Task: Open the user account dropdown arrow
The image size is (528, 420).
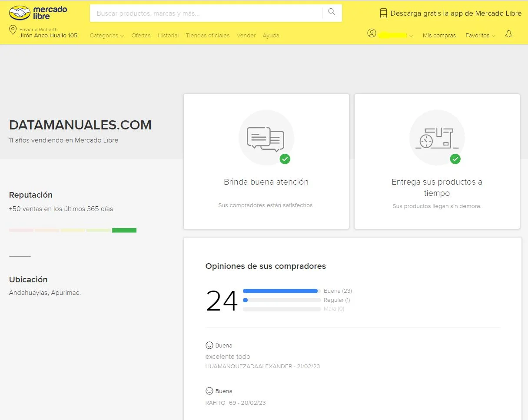Action: click(x=411, y=36)
